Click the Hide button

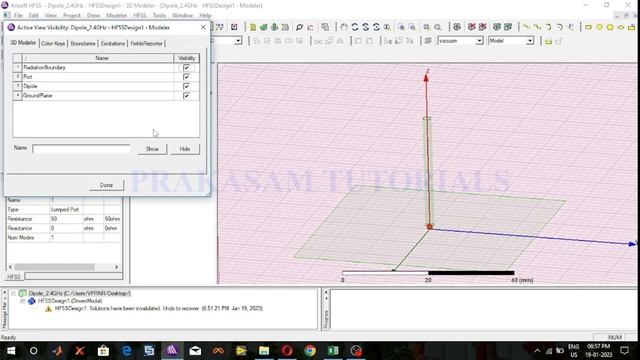(185, 149)
